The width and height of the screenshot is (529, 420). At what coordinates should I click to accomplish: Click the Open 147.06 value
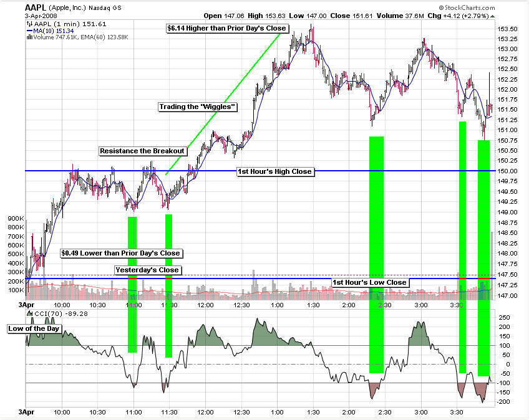coord(224,16)
